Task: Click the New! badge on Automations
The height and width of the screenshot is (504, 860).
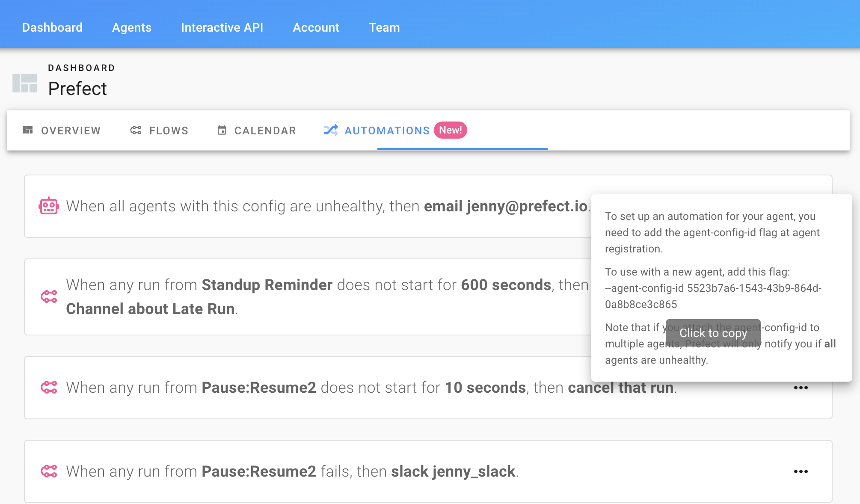Action: tap(451, 130)
